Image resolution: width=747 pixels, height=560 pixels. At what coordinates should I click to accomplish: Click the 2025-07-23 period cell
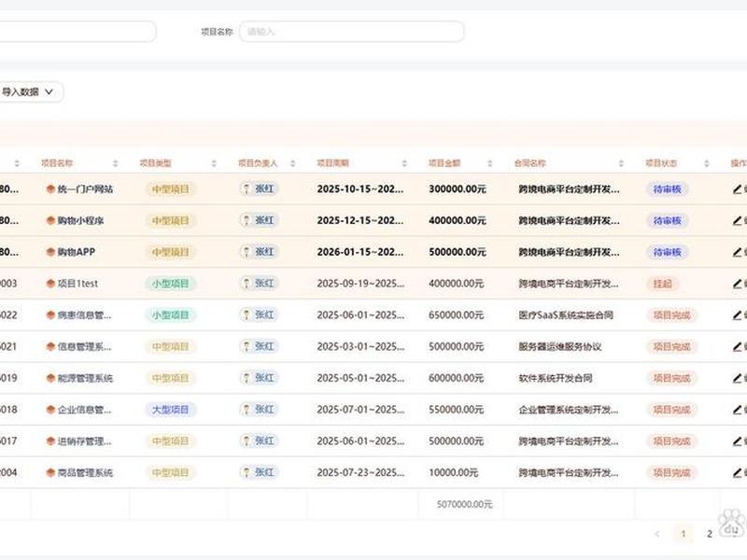coord(360,472)
